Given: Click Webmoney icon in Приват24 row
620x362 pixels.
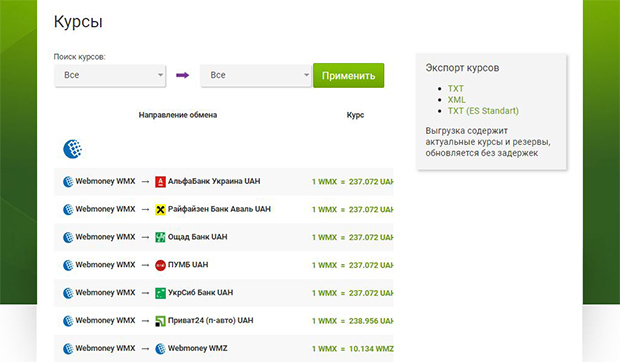Looking at the screenshot, I should coord(68,321).
